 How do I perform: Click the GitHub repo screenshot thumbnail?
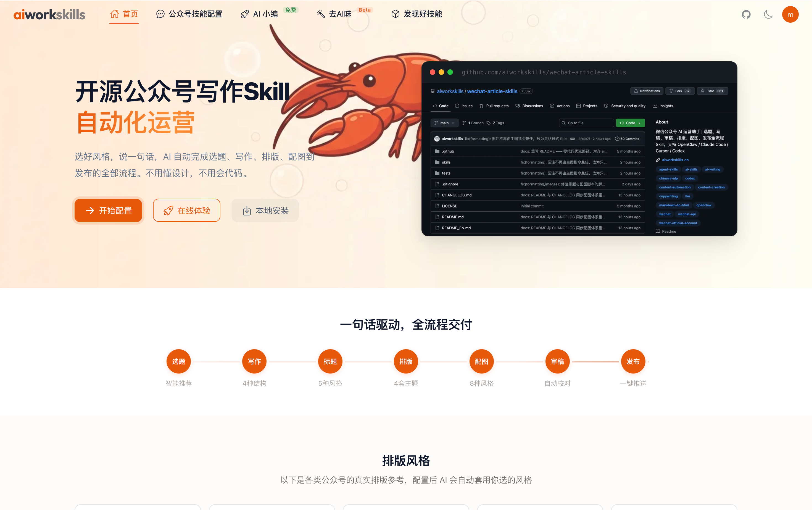coord(579,149)
